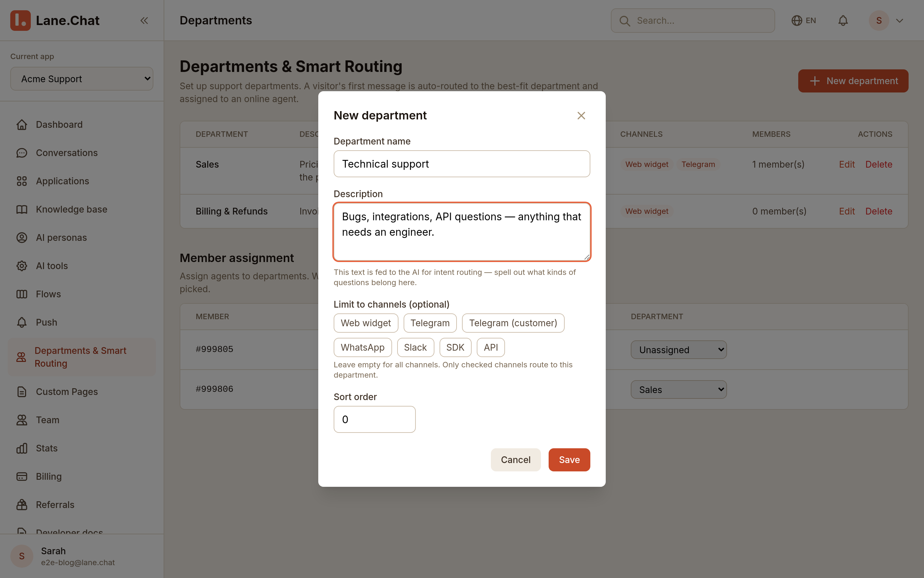Click the Knowledge base book icon
Viewport: 924px width, 578px height.
(22, 209)
